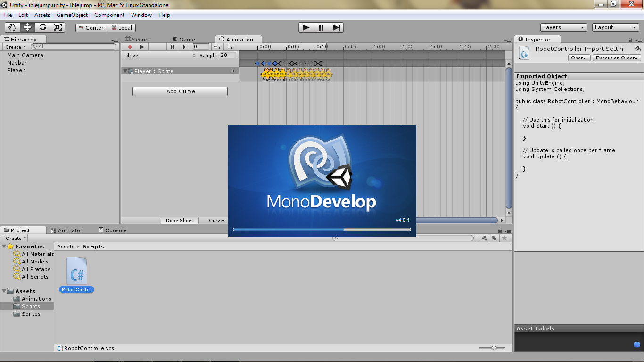Open the drive animation clip dropdown

point(160,55)
